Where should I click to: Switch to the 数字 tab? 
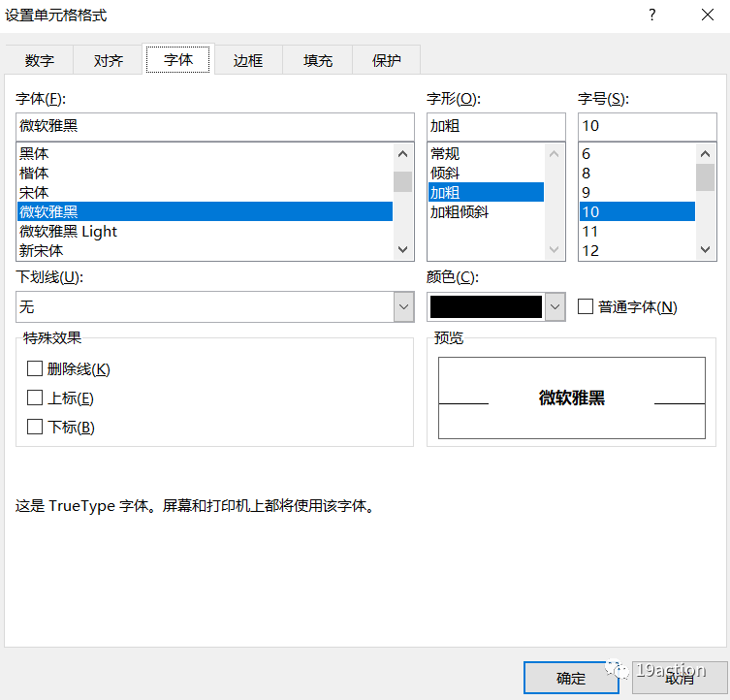pyautogui.click(x=39, y=60)
